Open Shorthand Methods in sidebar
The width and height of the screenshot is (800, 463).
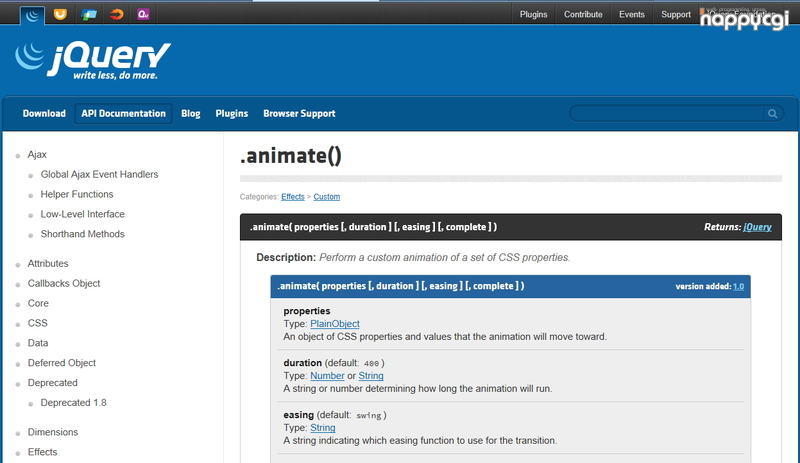tap(82, 234)
